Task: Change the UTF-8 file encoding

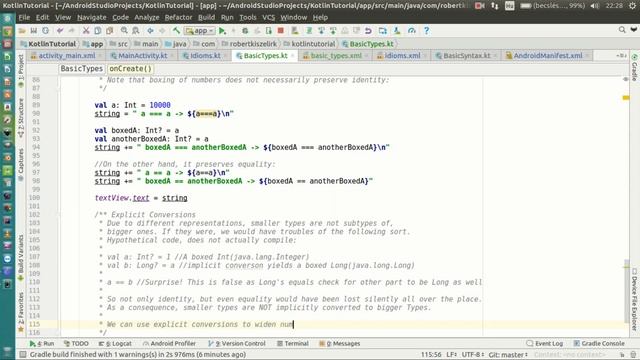Action: (x=473, y=355)
